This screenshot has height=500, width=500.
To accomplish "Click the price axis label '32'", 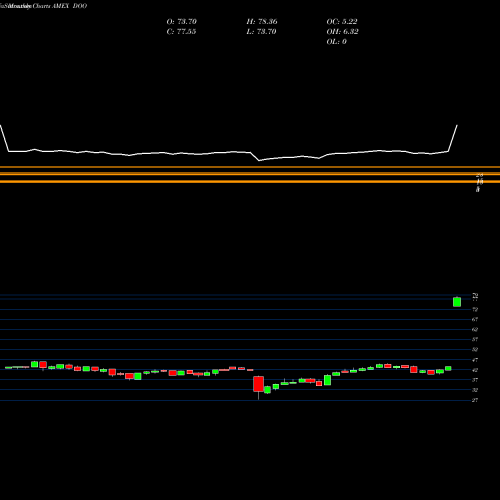I will pos(475,390).
